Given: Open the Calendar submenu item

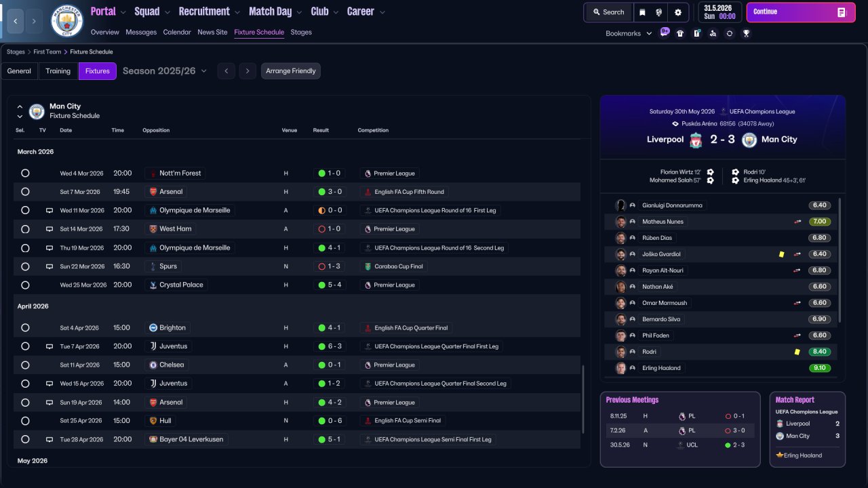Looking at the screenshot, I should pyautogui.click(x=177, y=32).
